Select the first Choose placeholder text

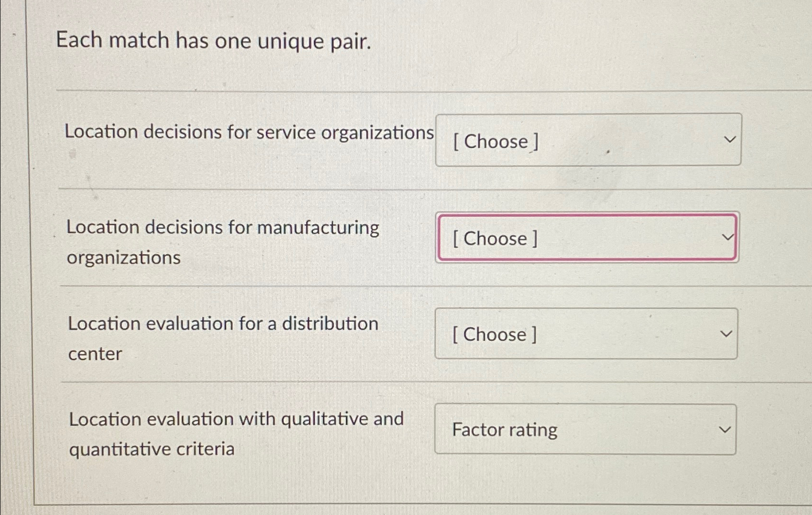click(497, 141)
